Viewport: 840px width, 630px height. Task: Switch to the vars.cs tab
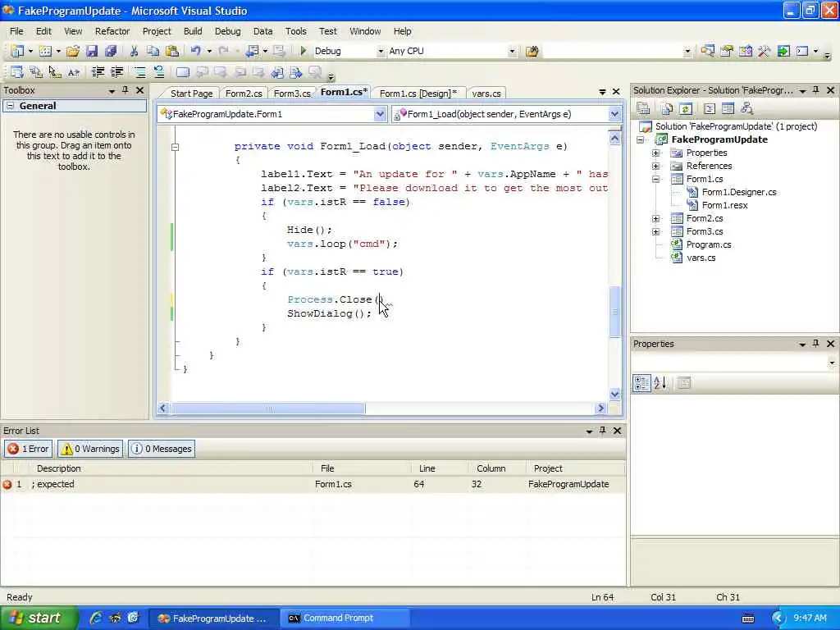(486, 94)
